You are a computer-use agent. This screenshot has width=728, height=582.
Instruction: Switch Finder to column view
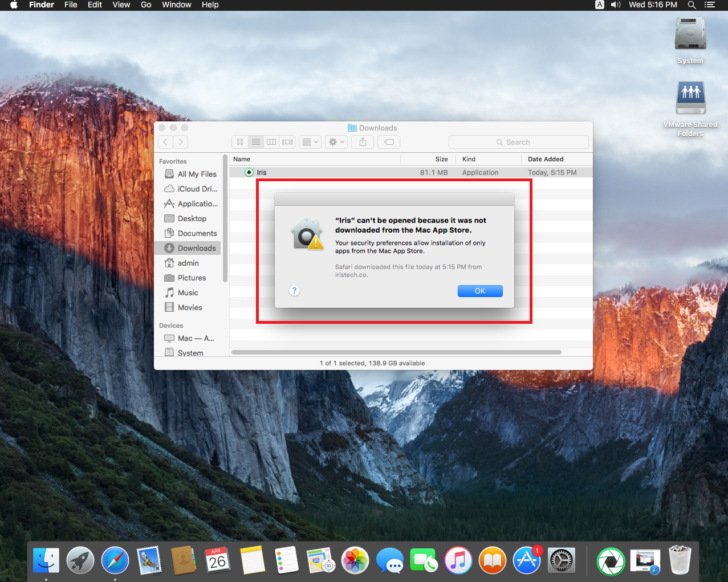pyautogui.click(x=271, y=142)
